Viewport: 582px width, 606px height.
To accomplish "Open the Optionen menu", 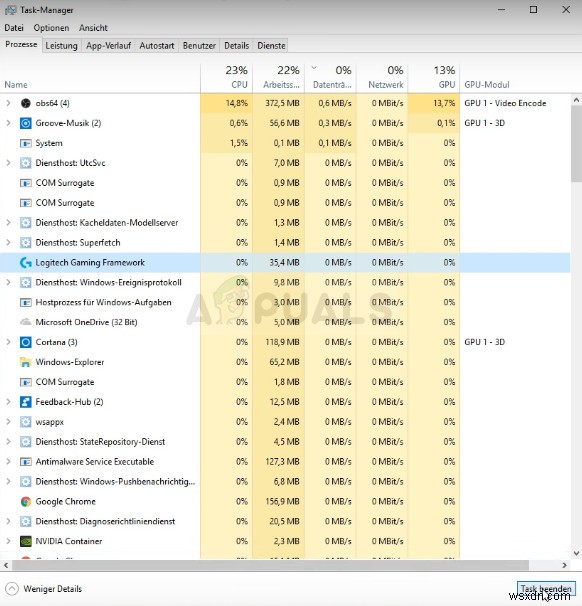I will [x=51, y=28].
